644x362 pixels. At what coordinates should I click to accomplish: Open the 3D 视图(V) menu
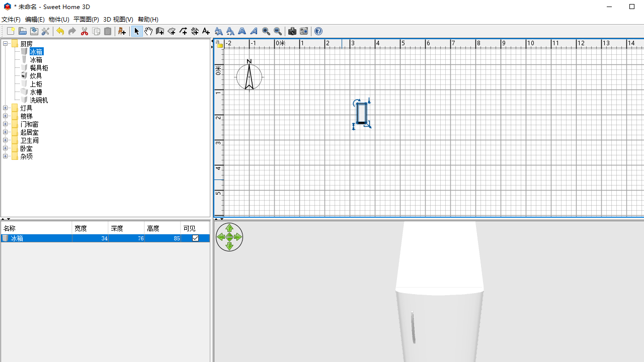coord(118,19)
